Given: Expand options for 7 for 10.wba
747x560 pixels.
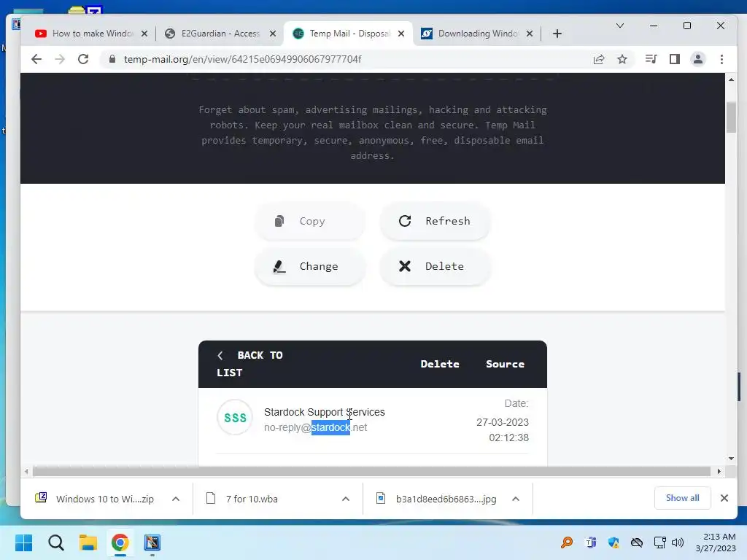Looking at the screenshot, I should [346, 499].
